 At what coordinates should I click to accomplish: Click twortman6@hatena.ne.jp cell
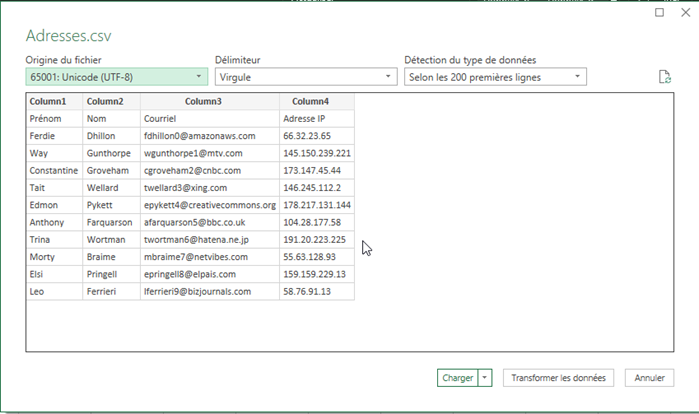click(210, 240)
